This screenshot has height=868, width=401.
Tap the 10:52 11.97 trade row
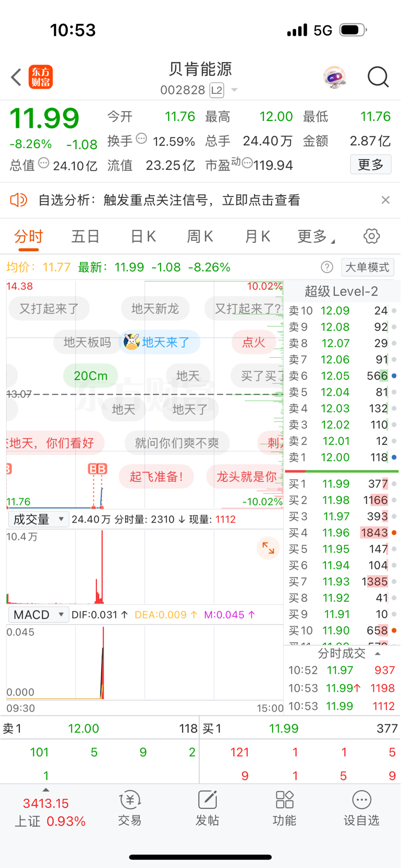coord(342,670)
